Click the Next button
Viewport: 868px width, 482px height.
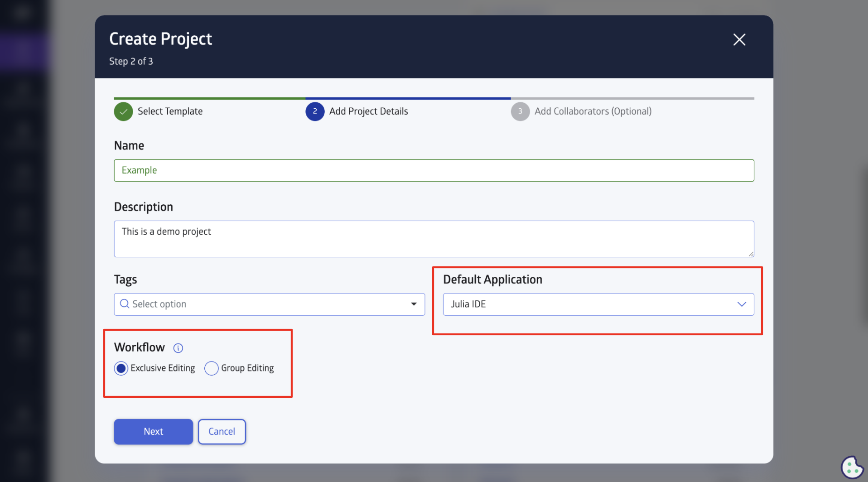pos(153,432)
